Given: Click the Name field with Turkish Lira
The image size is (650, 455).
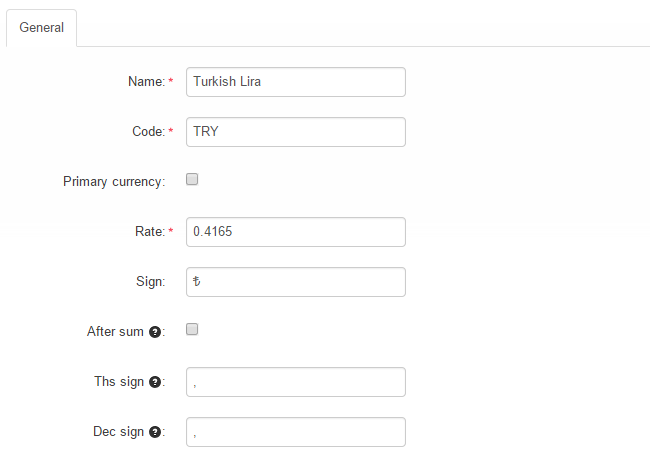Looking at the screenshot, I should (x=295, y=82).
